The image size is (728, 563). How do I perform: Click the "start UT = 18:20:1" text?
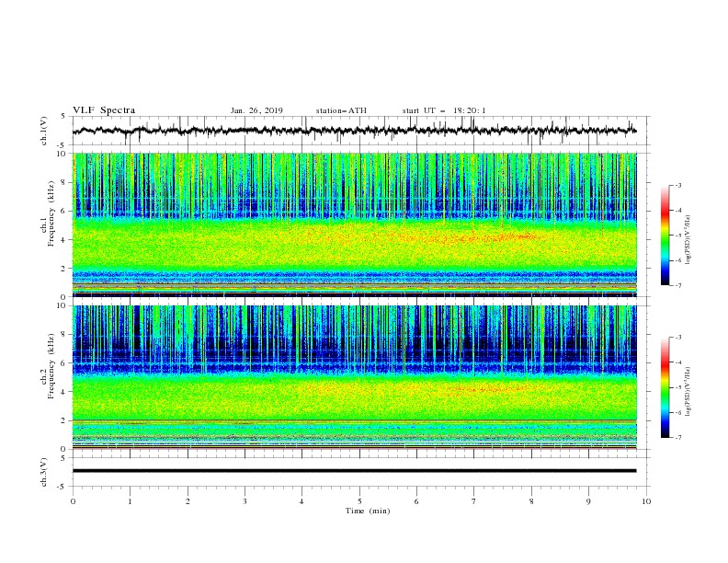[444, 110]
